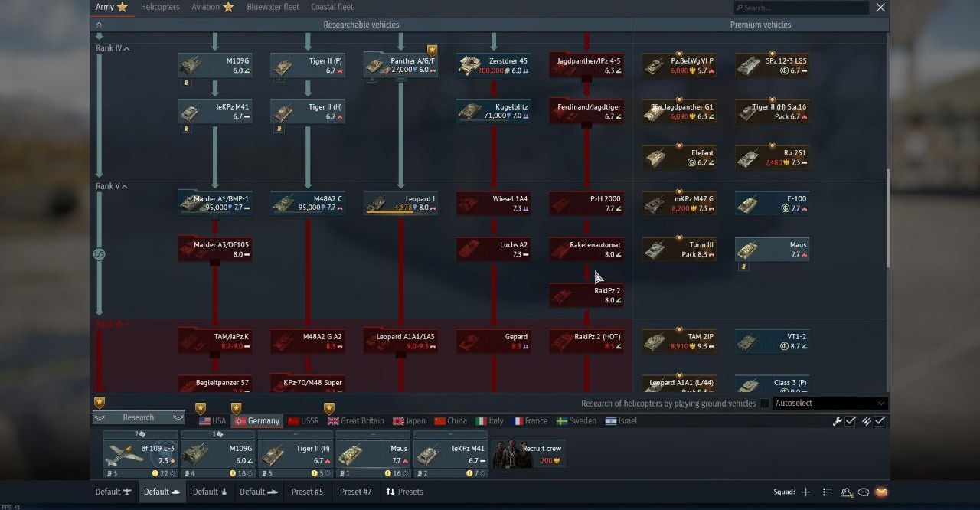Switch to the Helicopters tab
This screenshot has height=510, width=980.
coord(160,7)
